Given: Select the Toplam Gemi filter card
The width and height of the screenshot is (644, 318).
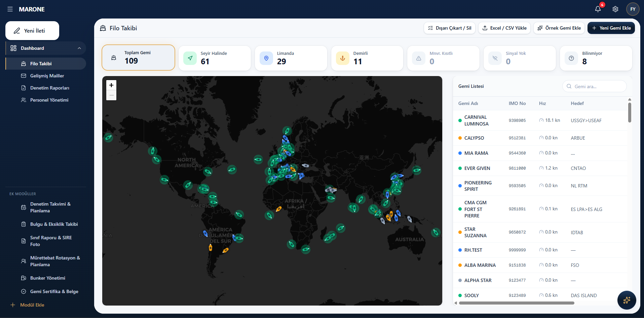Looking at the screenshot, I should [x=138, y=58].
